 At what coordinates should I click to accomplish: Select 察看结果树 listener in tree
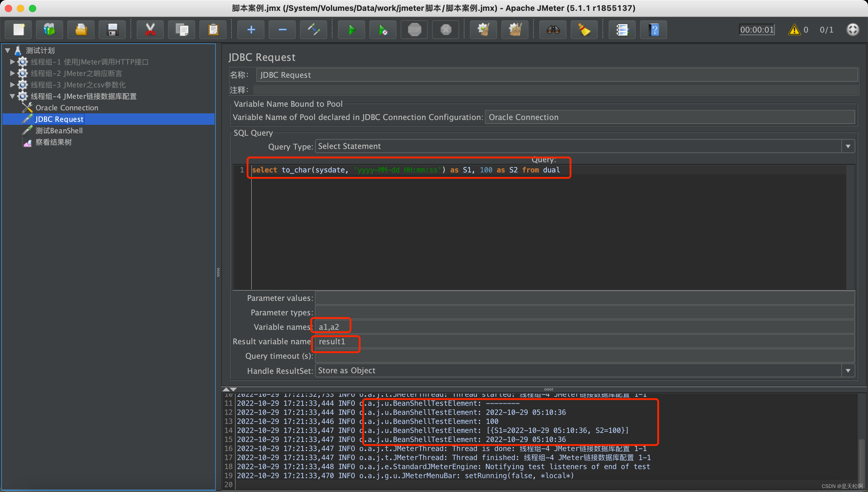[53, 142]
